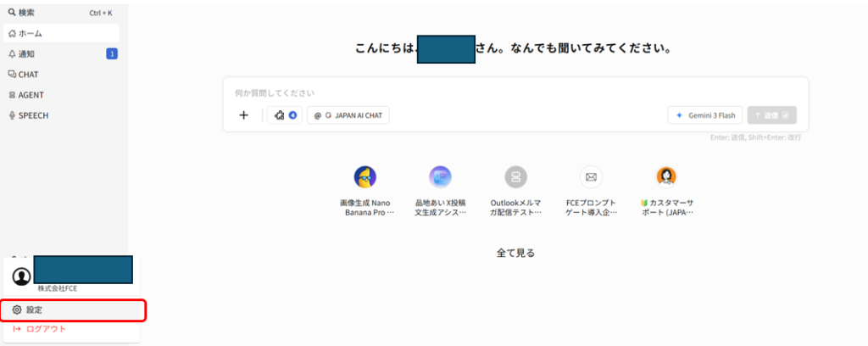Go to the ホーム menu item
This screenshot has height=346, width=868.
coord(61,33)
